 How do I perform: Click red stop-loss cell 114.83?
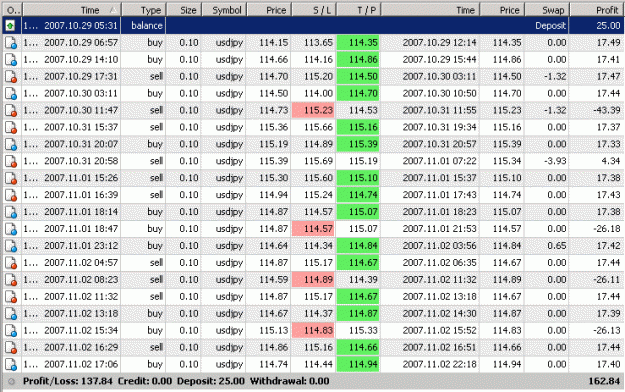click(x=313, y=331)
